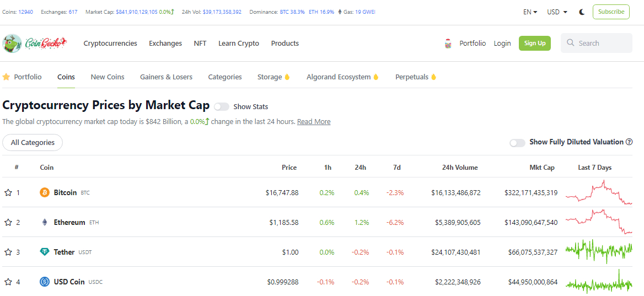Image resolution: width=644 pixels, height=296 pixels.
Task: Switch to the Coins tab
Action: (x=66, y=77)
